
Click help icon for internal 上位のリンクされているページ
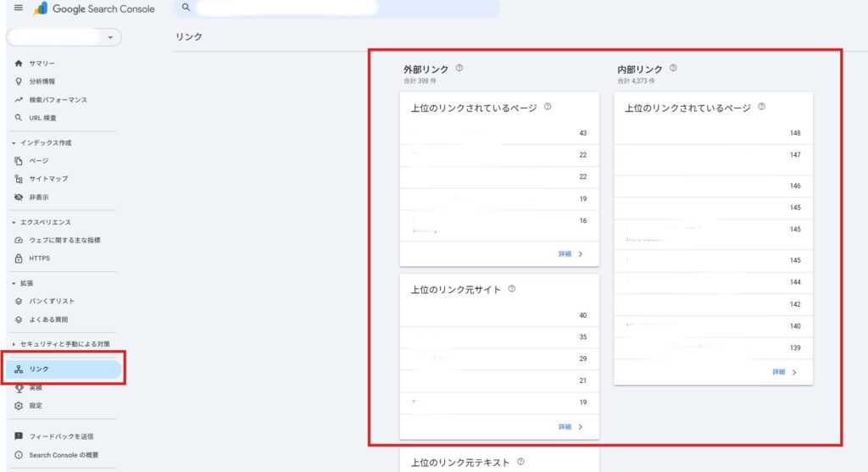tap(761, 107)
